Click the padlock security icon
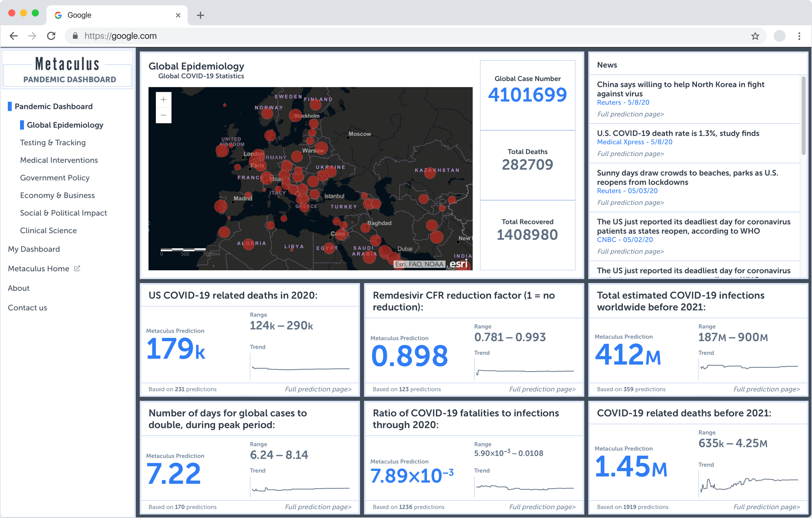This screenshot has height=518, width=812. (75, 36)
